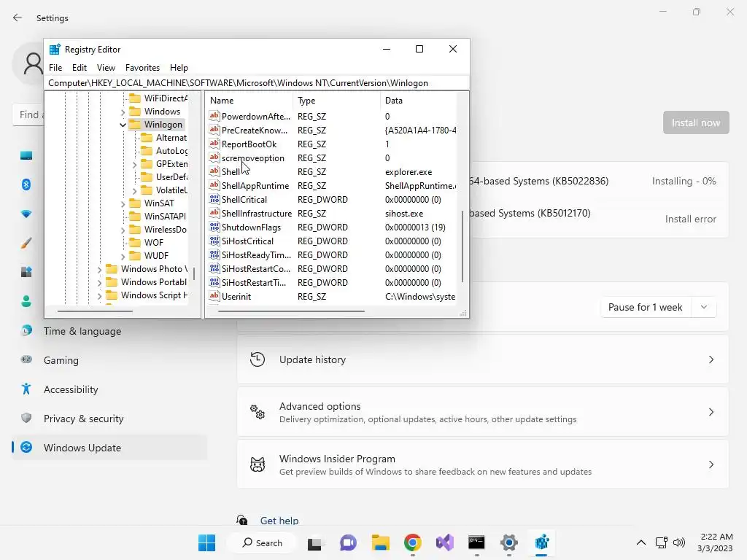747x560 pixels.
Task: Click the Windows Update sidebar icon
Action: (x=26, y=447)
